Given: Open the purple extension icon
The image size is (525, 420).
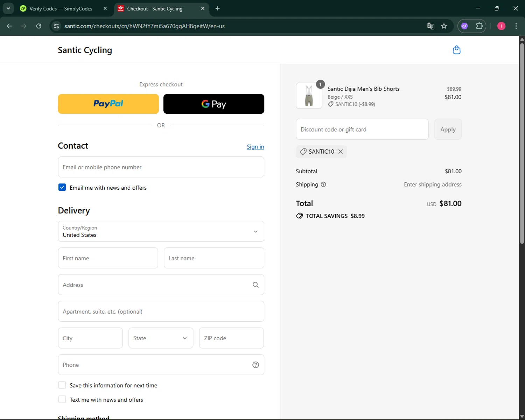Looking at the screenshot, I should click(464, 26).
